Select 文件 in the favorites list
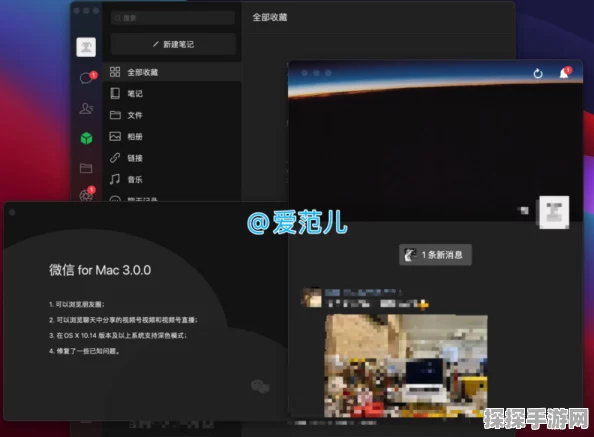This screenshot has height=437, width=594. tap(172, 115)
